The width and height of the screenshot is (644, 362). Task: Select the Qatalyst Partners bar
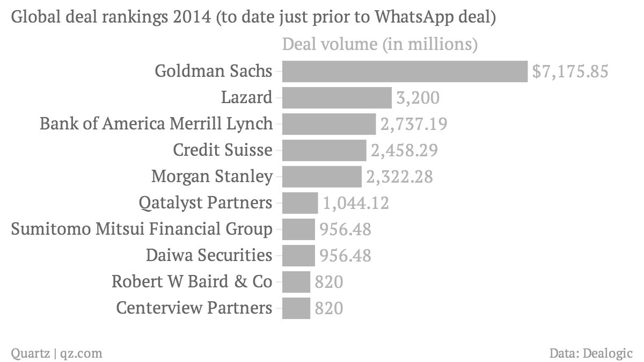(x=300, y=203)
